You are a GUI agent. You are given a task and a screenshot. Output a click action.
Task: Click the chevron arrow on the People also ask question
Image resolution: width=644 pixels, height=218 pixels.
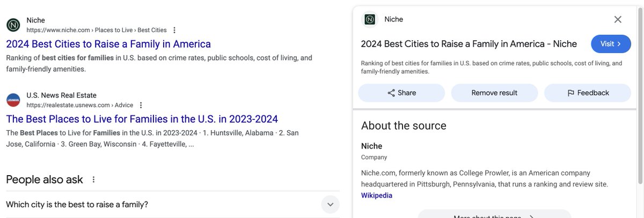[x=330, y=205]
